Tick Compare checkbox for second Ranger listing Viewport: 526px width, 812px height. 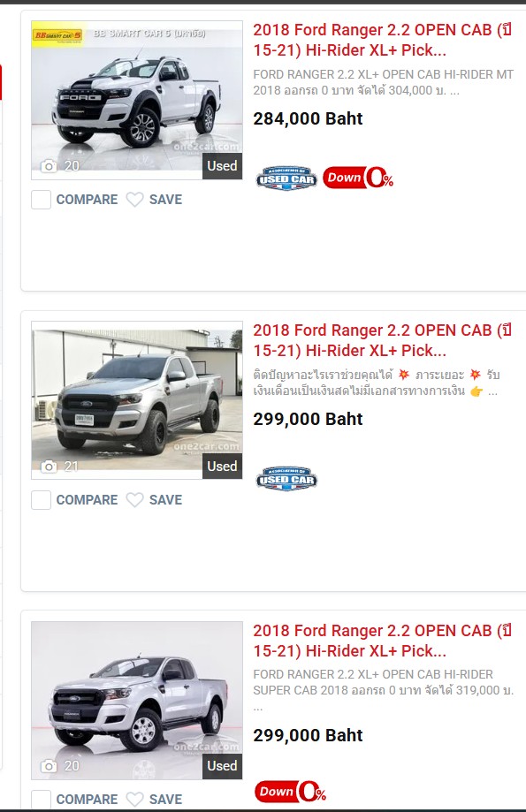coord(41,500)
